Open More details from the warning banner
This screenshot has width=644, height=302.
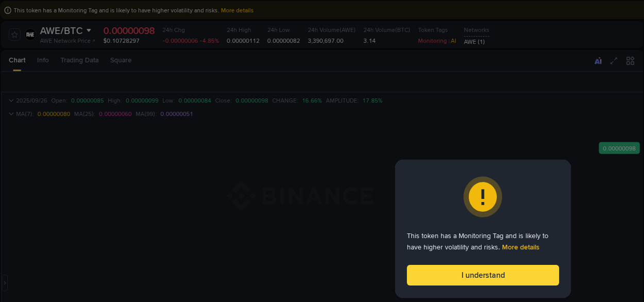[237, 10]
